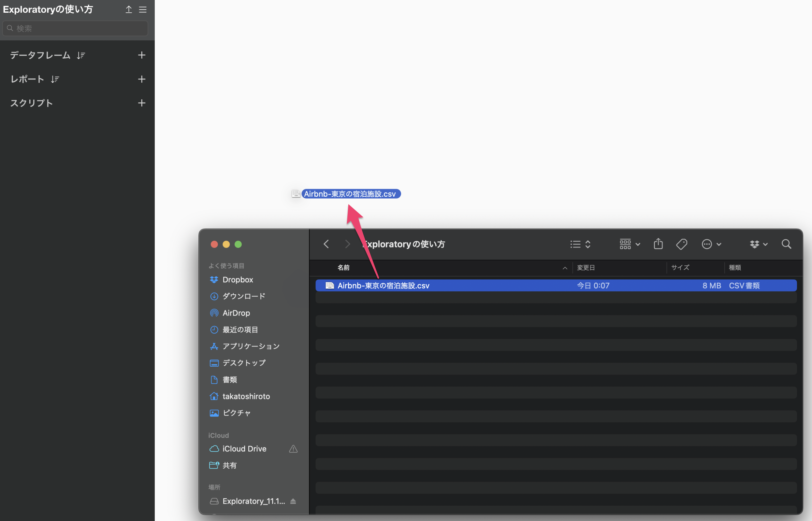Go back in the Finder window
Screen dimensions: 812x521
coord(326,244)
